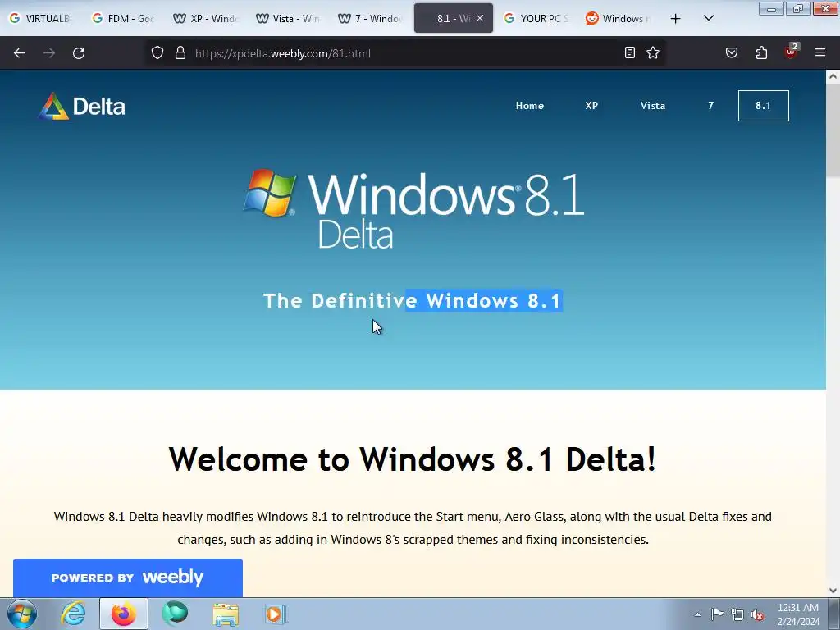This screenshot has height=630, width=840.
Task: Open Windows Explorer folder from taskbar
Action: [226, 614]
